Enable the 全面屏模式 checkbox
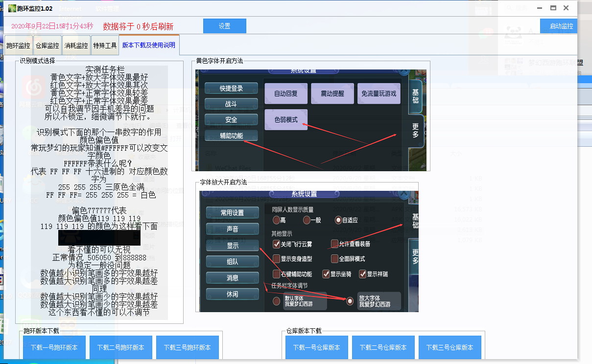 pos(335,259)
